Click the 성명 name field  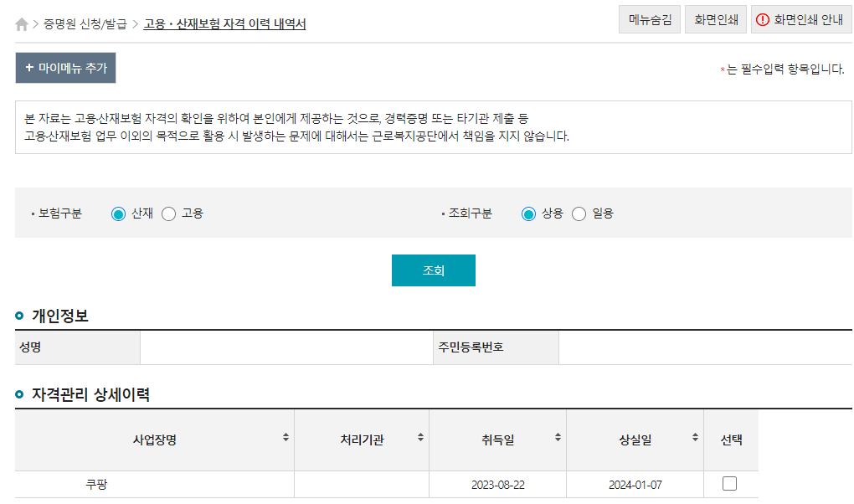[285, 347]
